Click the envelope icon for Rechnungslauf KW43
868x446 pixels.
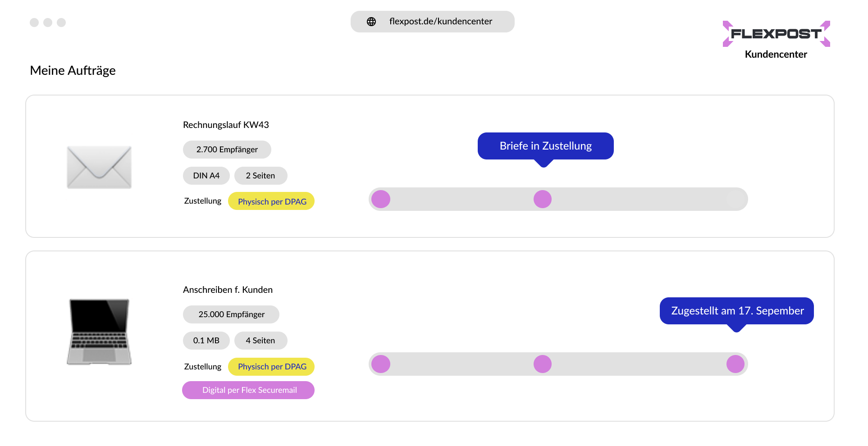99,167
